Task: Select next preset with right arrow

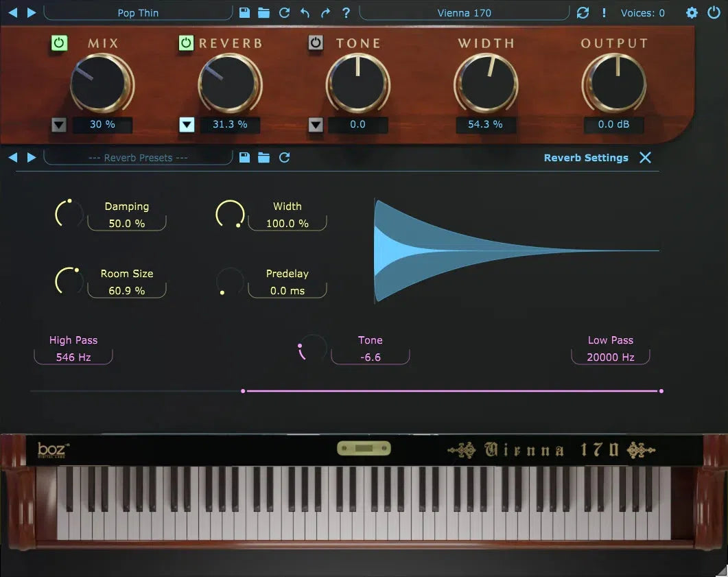Action: point(31,12)
